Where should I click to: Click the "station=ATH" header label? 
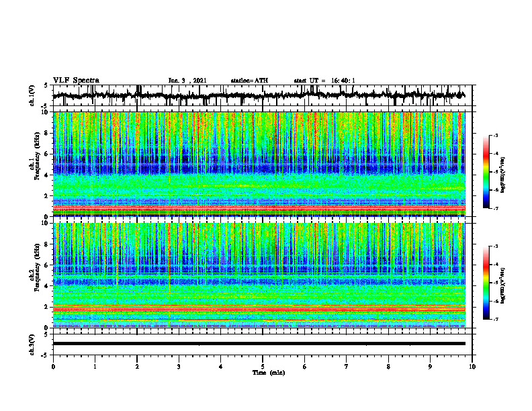[x=249, y=81]
